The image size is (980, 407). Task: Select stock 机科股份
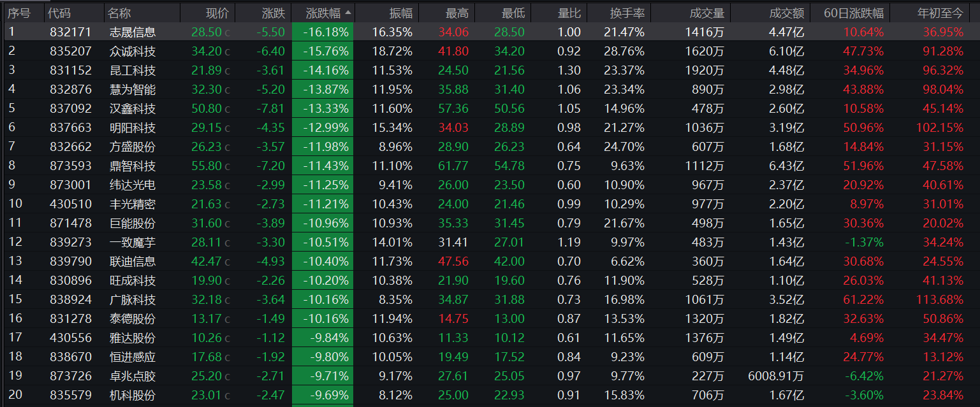133,395
